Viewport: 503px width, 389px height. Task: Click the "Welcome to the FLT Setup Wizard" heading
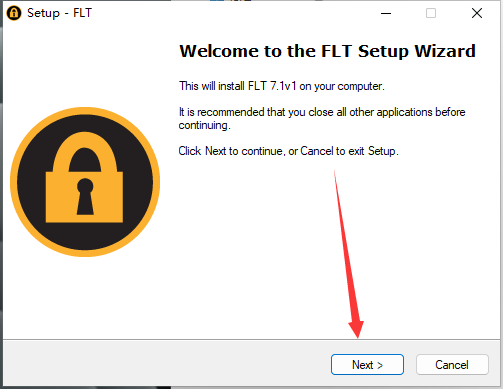pos(327,51)
